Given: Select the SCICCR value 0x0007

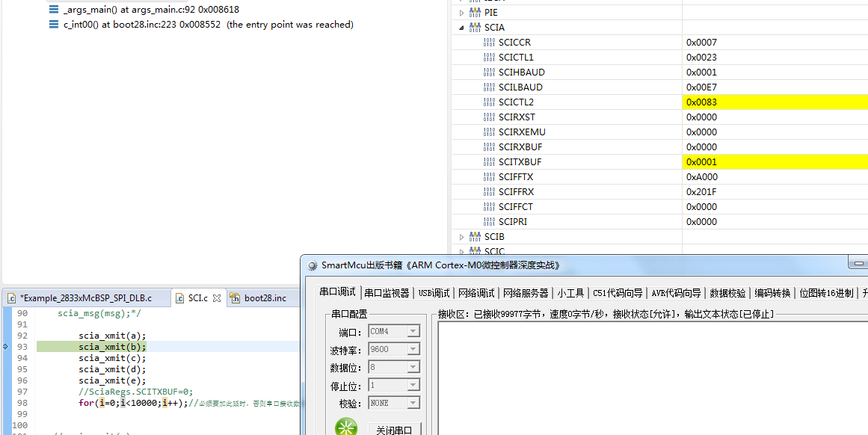Looking at the screenshot, I should point(701,42).
